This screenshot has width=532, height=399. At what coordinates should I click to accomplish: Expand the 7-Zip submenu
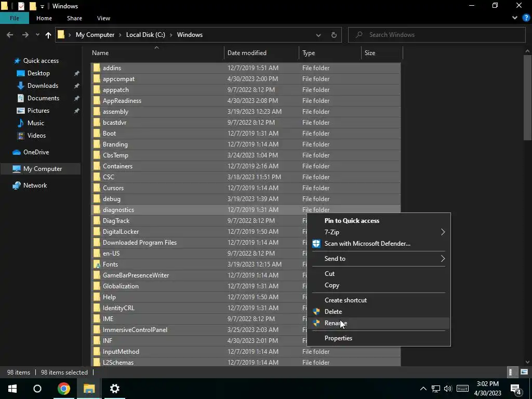click(379, 232)
